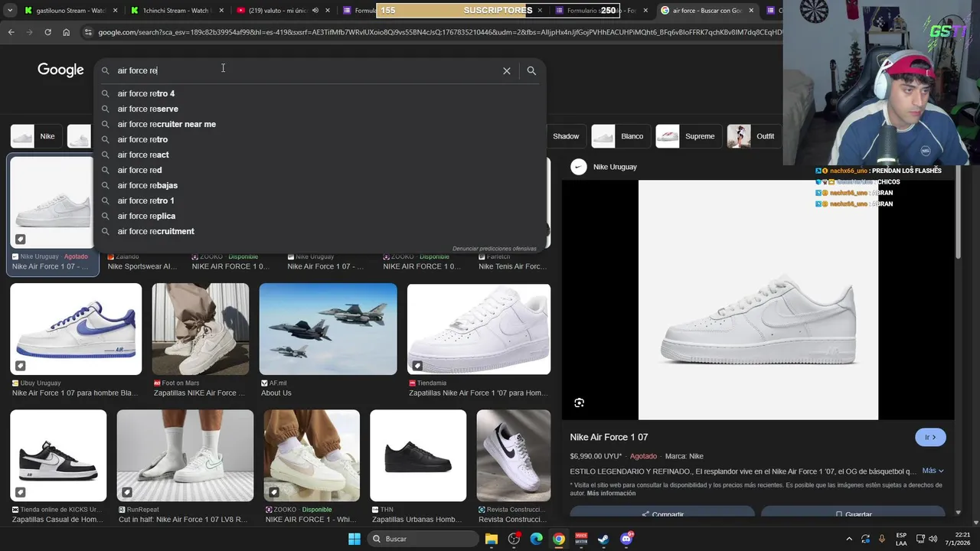Click the sync icon in system tray

[x=865, y=539]
